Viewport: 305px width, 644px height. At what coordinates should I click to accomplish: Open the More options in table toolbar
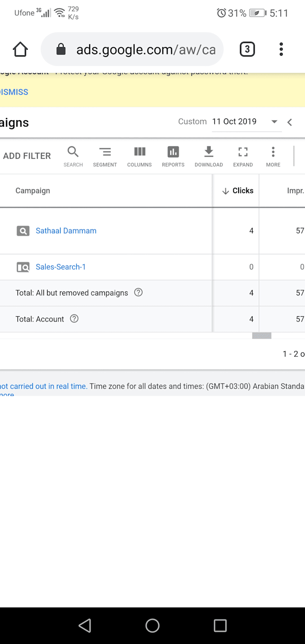[x=273, y=157]
